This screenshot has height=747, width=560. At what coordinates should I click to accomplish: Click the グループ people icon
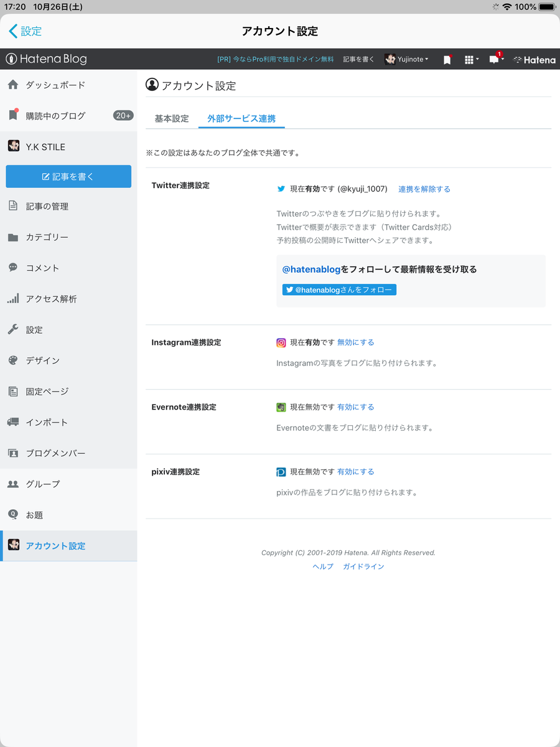click(13, 484)
